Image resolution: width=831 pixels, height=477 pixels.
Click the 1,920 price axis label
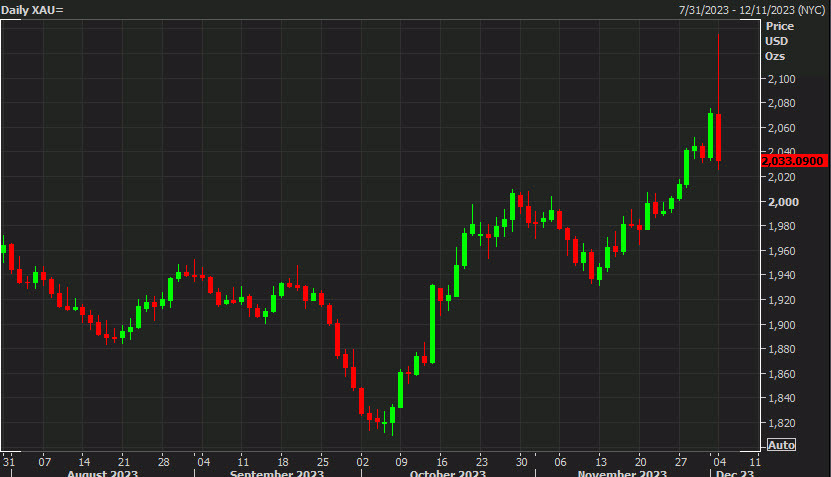(782, 300)
